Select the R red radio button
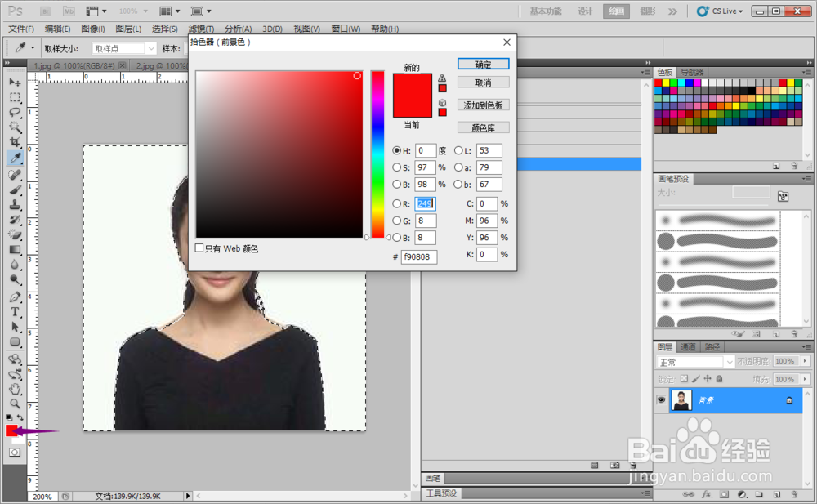 click(x=396, y=203)
